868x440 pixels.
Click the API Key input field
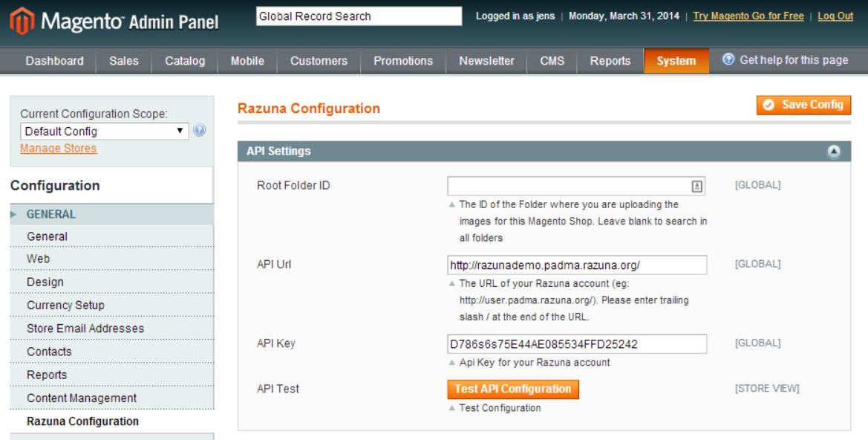(x=577, y=343)
